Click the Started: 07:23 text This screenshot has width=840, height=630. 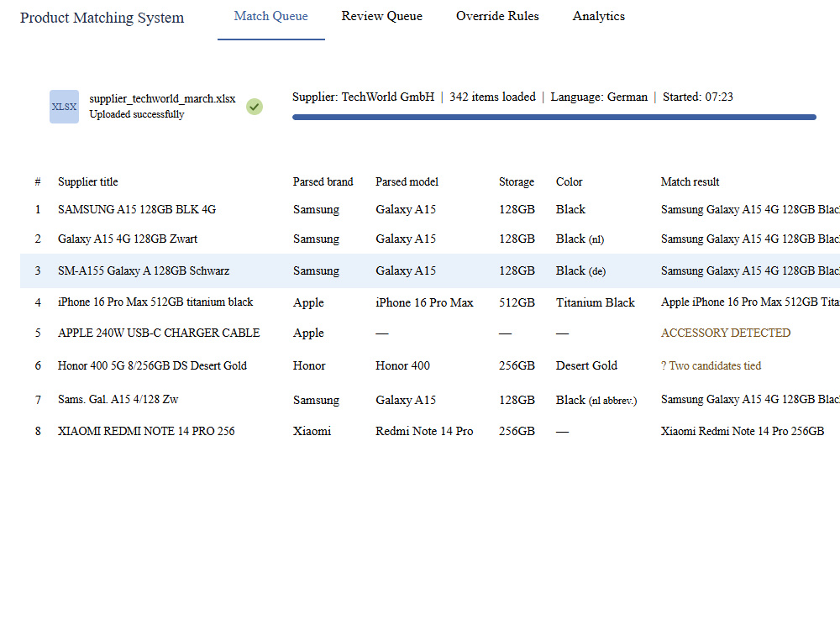point(697,97)
